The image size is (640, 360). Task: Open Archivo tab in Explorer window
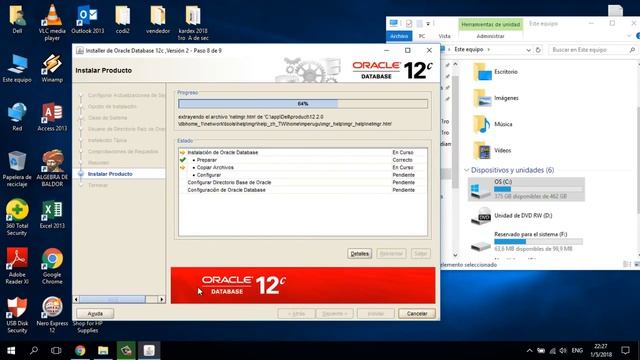pyautogui.click(x=399, y=36)
